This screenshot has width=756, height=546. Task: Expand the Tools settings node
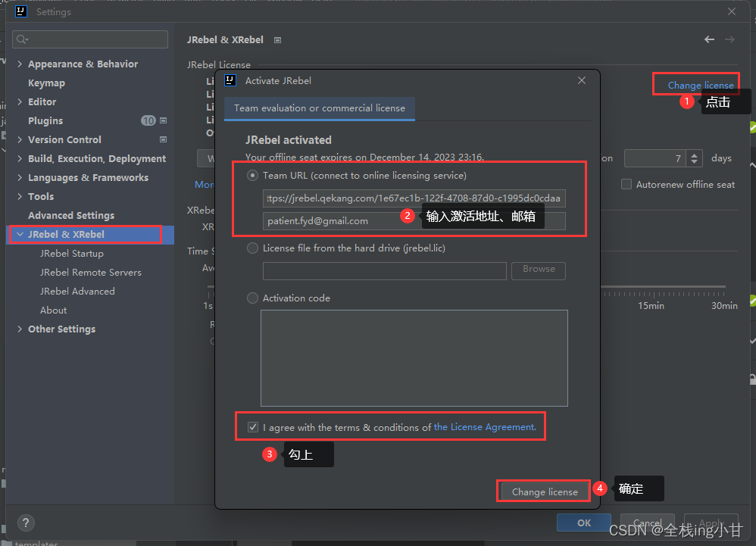pos(20,196)
